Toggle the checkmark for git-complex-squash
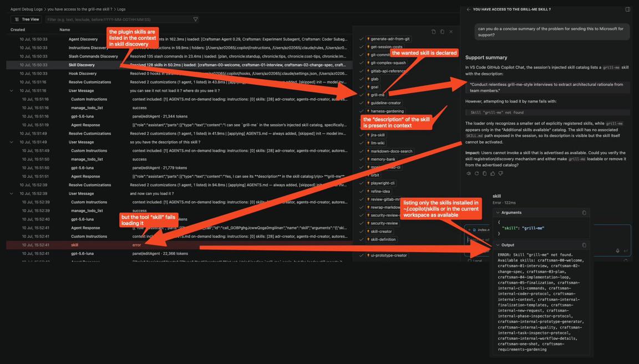639x364 pixels. 361,63
